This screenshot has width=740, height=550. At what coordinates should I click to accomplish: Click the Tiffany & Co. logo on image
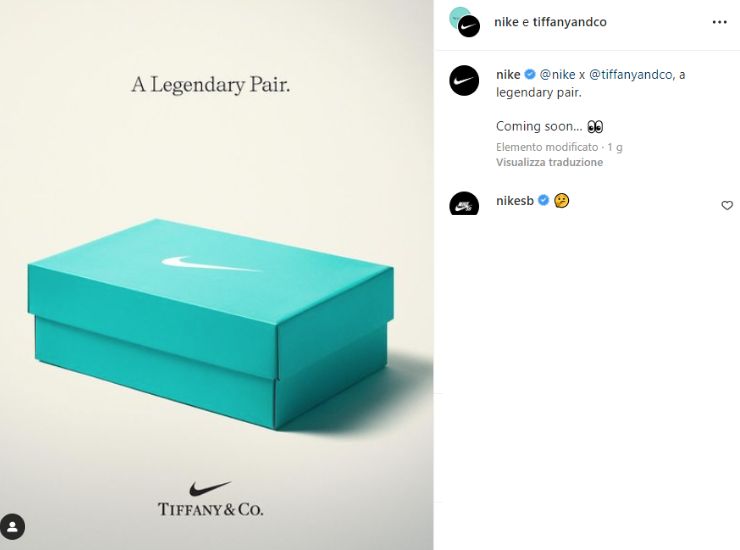point(210,509)
